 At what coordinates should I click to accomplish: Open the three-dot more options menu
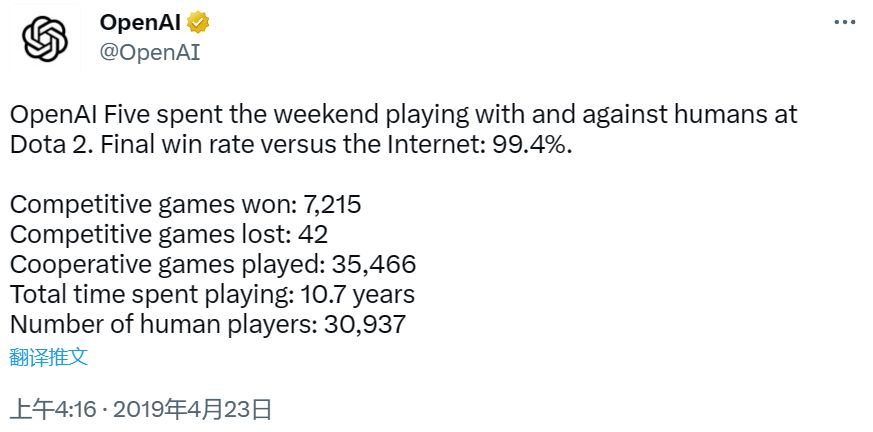(x=843, y=22)
